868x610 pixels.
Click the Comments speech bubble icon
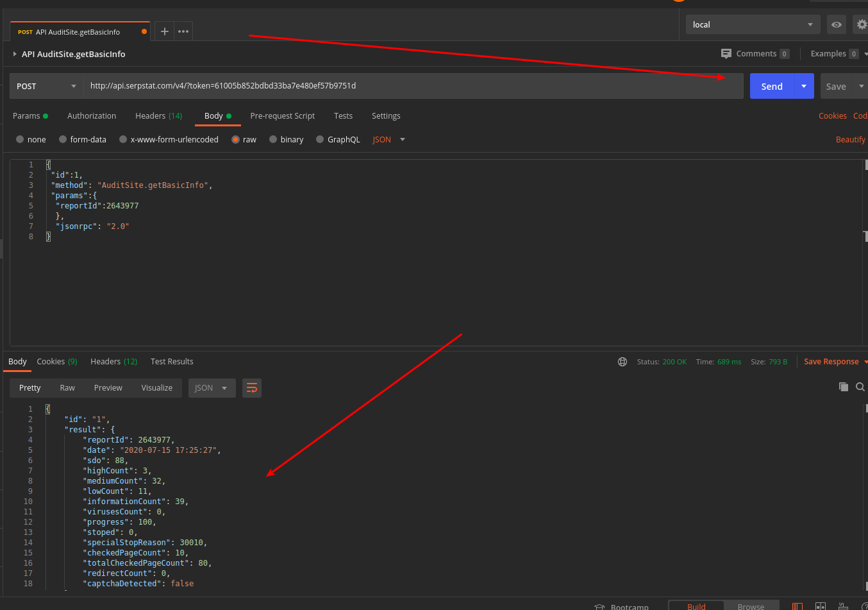coord(726,54)
